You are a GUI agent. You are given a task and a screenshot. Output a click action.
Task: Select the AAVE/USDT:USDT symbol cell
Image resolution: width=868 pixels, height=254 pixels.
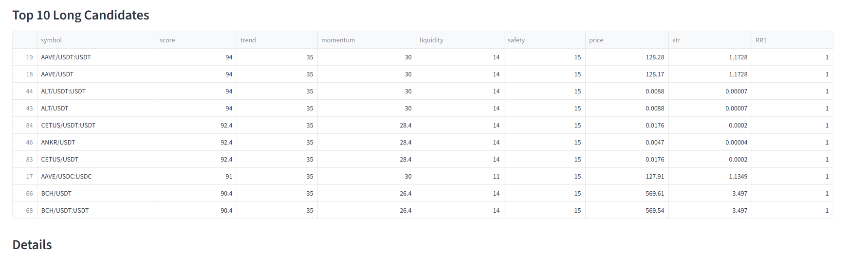pos(66,57)
